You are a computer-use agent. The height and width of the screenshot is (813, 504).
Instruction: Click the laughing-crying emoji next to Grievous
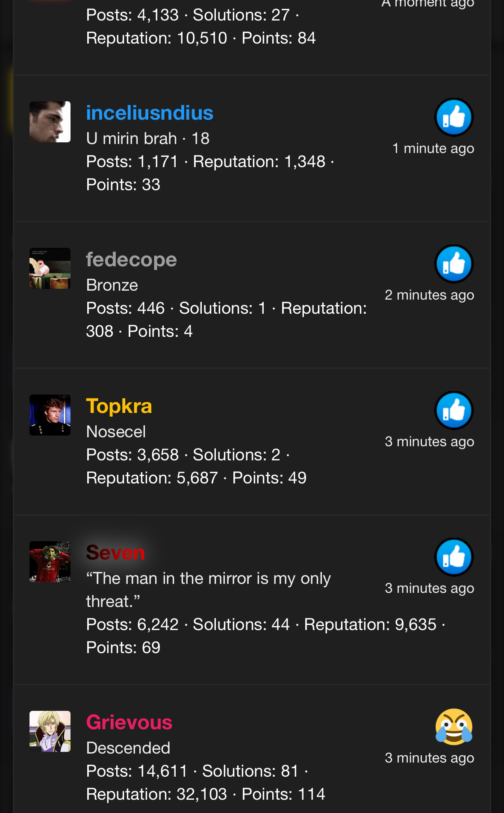454,727
